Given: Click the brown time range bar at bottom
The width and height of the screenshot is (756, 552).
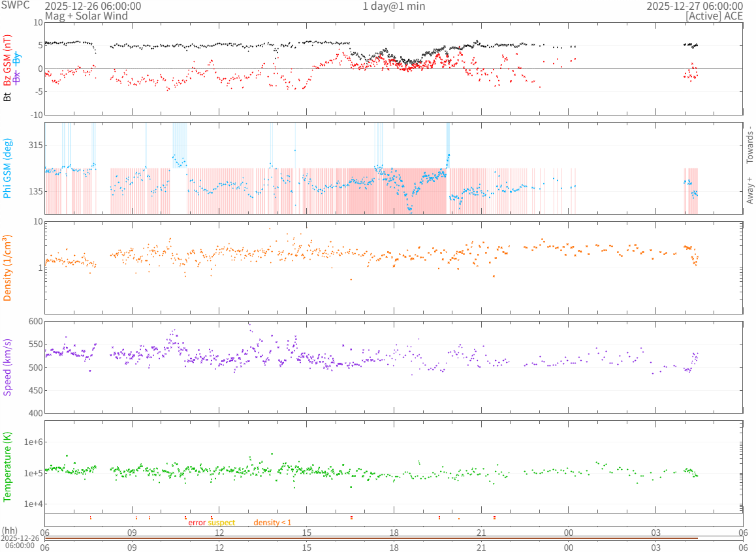Looking at the screenshot, I should (371, 538).
